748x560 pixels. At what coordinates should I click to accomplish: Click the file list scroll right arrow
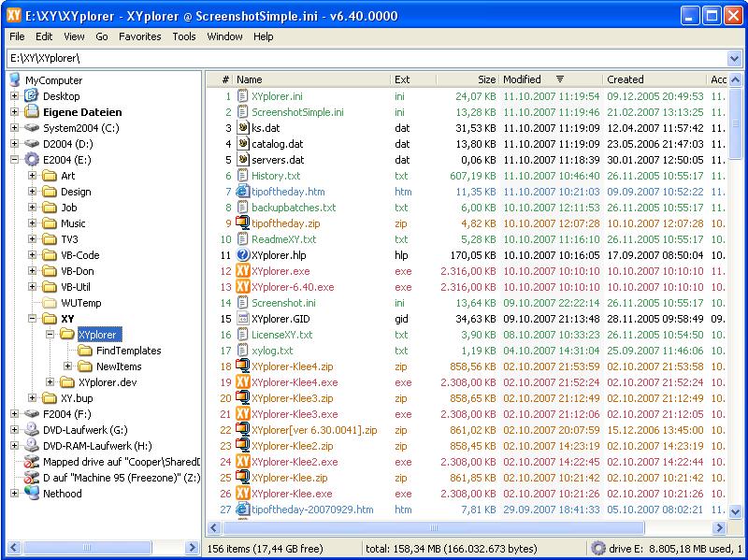click(718, 527)
